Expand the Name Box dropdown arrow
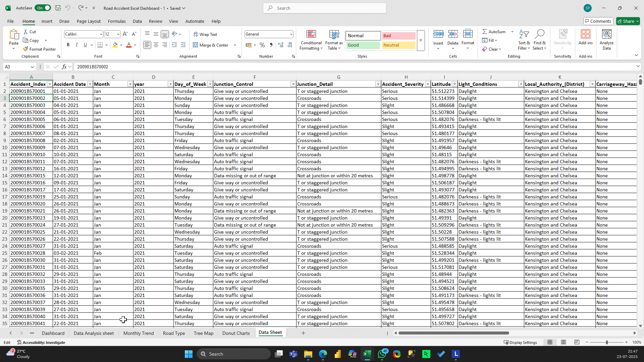The height and width of the screenshot is (362, 644). click(x=32, y=67)
